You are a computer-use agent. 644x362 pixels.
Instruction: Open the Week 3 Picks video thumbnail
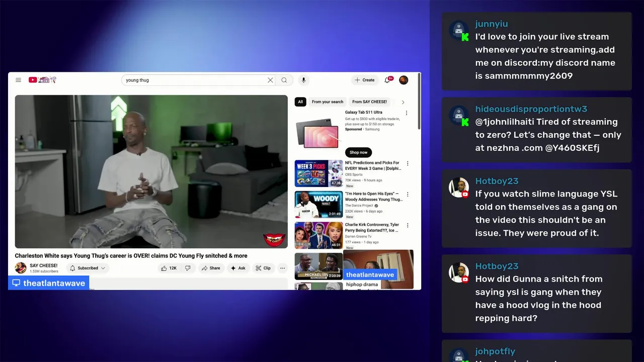[318, 173]
